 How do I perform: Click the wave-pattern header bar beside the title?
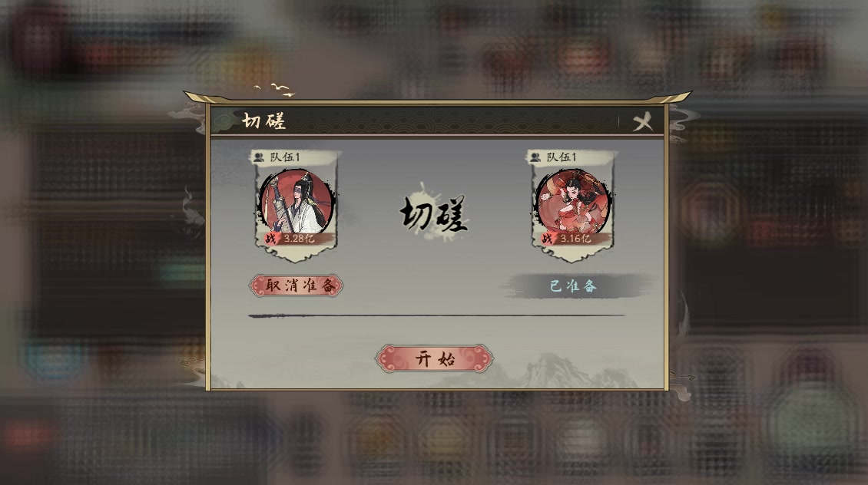454,120
